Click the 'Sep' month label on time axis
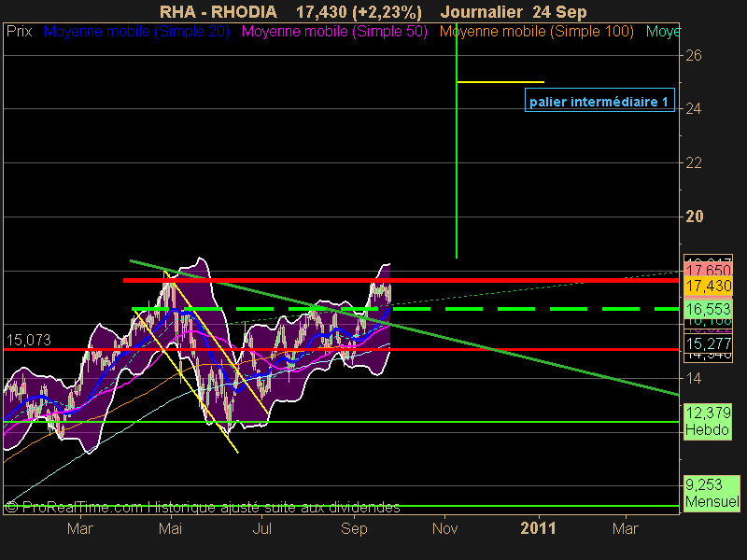The height and width of the screenshot is (560, 747). 354,529
